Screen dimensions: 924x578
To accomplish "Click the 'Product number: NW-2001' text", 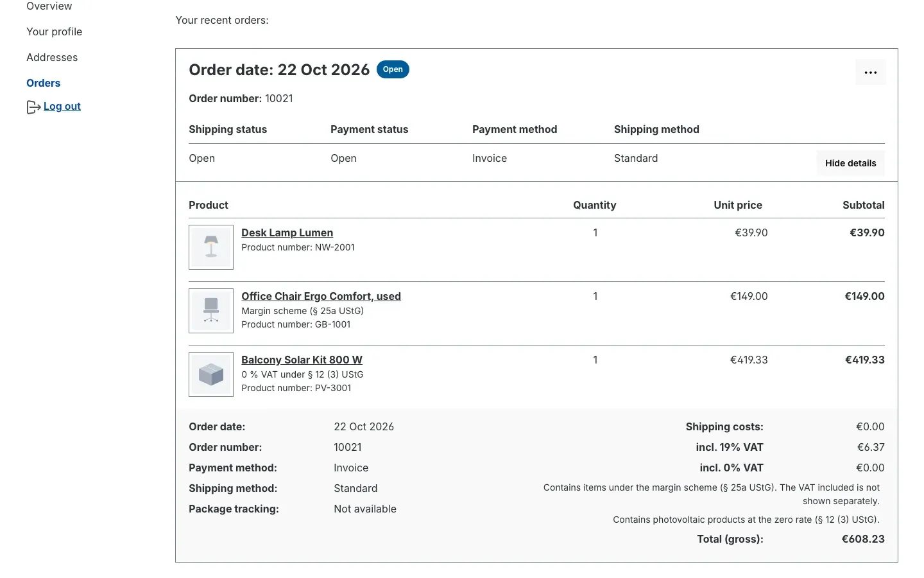I will point(298,248).
